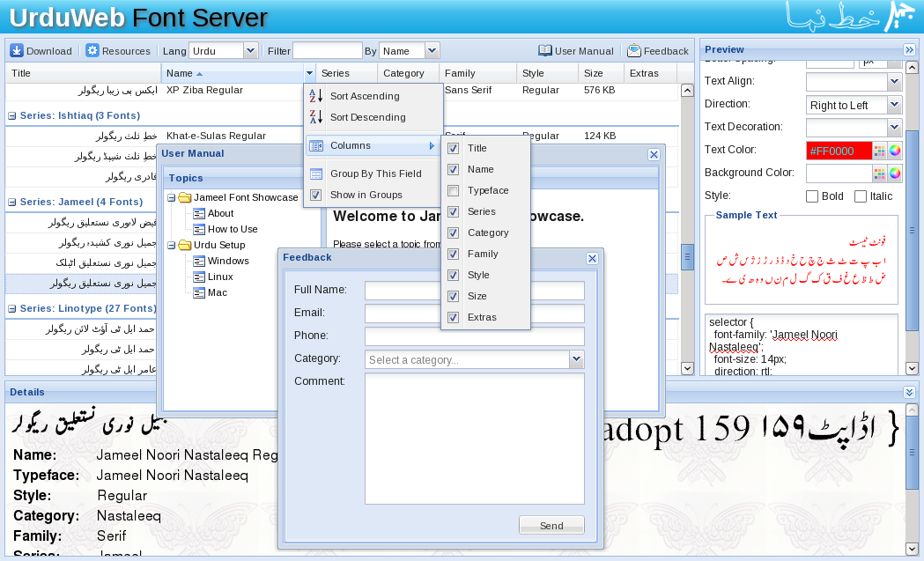The height and width of the screenshot is (561, 924).
Task: Choose Sort Descending menu entry
Action: coord(373,116)
